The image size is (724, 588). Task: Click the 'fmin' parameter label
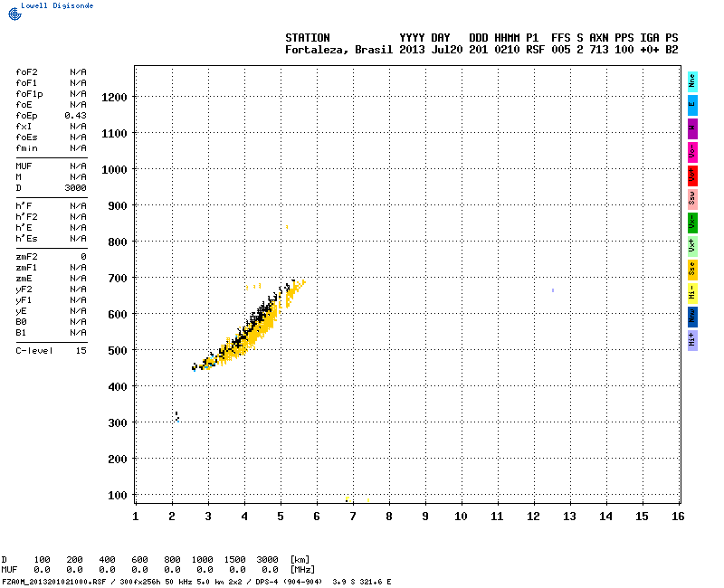tap(26, 148)
